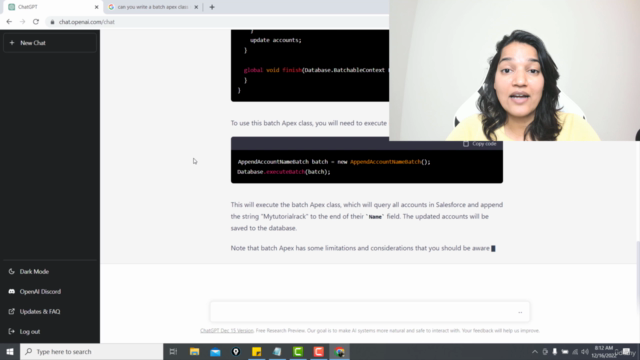This screenshot has height=360, width=640.
Task: Open File Explorer from taskbar
Action: (194, 351)
